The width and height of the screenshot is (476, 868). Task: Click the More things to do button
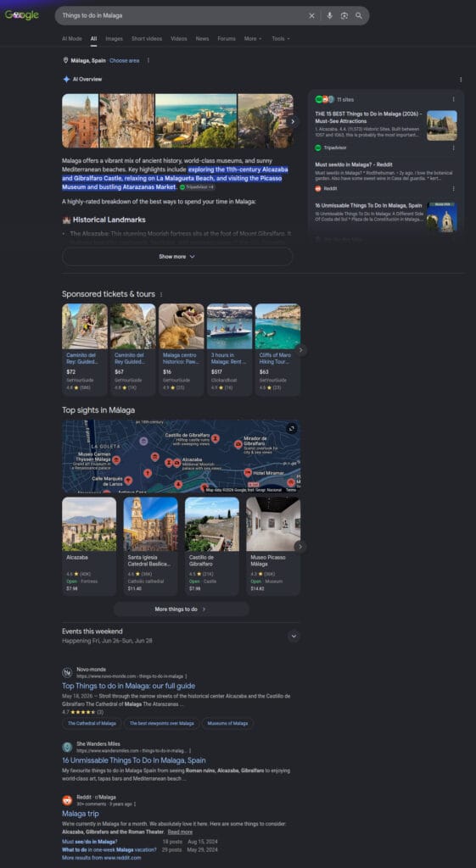[x=182, y=609]
